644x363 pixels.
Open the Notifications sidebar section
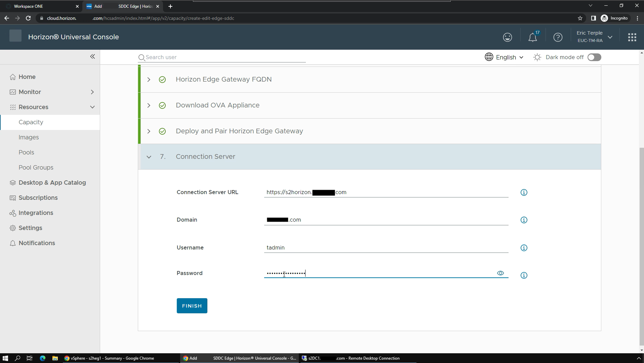tap(36, 243)
